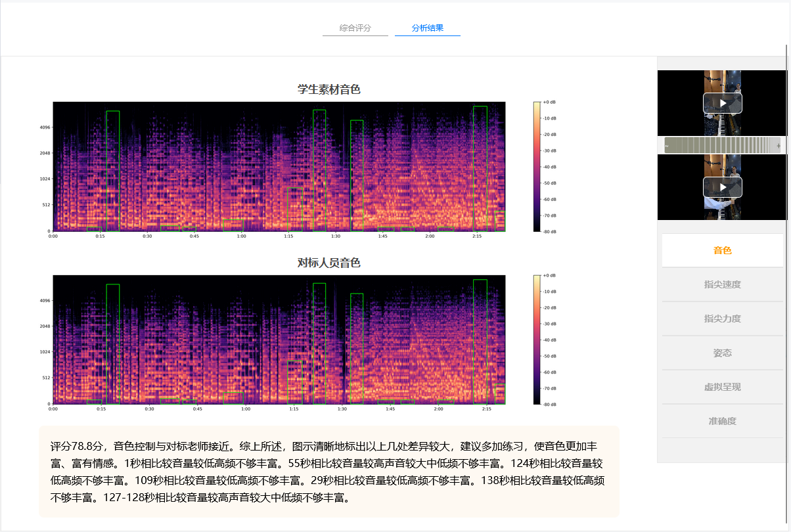The image size is (791, 532).
Task: Show the 姿态 analysis section
Action: tap(722, 353)
